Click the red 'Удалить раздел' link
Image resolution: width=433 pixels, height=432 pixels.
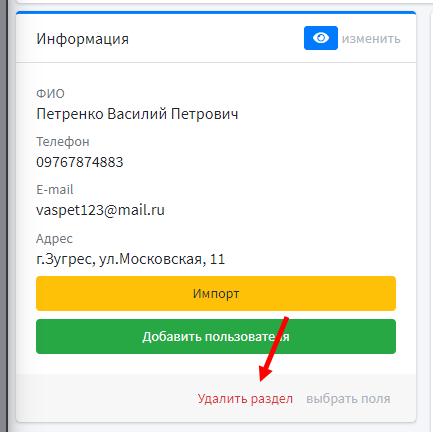tap(245, 399)
